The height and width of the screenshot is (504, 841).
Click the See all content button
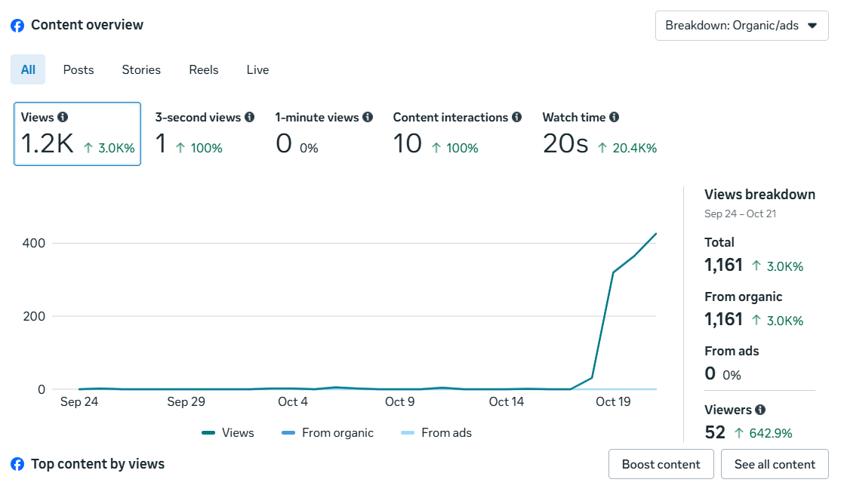point(775,464)
